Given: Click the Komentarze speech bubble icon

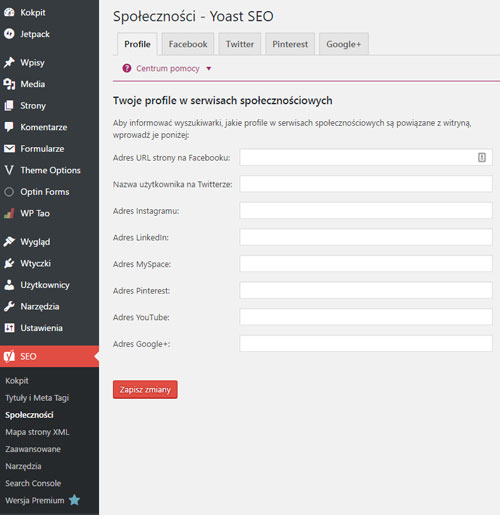Looking at the screenshot, I should click(x=9, y=127).
